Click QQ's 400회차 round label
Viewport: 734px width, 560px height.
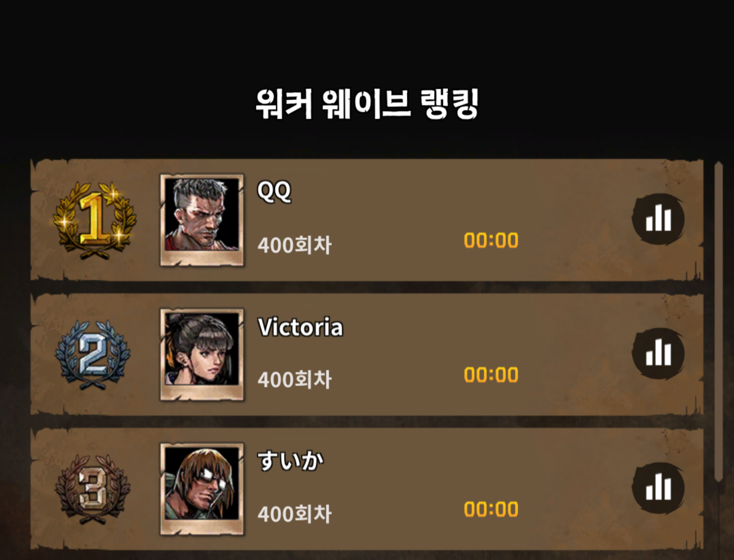click(x=295, y=245)
